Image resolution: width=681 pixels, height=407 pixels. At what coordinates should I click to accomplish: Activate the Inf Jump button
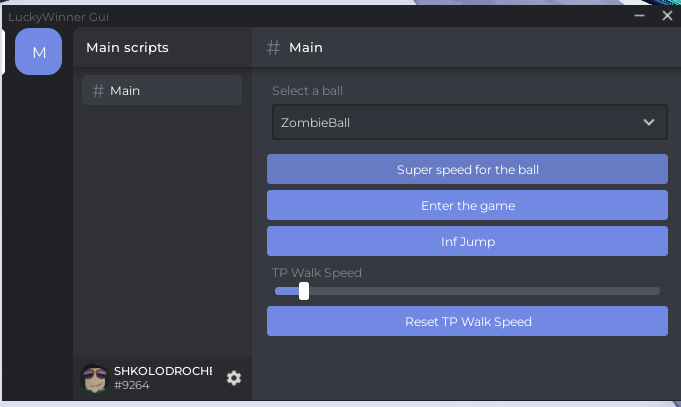point(467,241)
